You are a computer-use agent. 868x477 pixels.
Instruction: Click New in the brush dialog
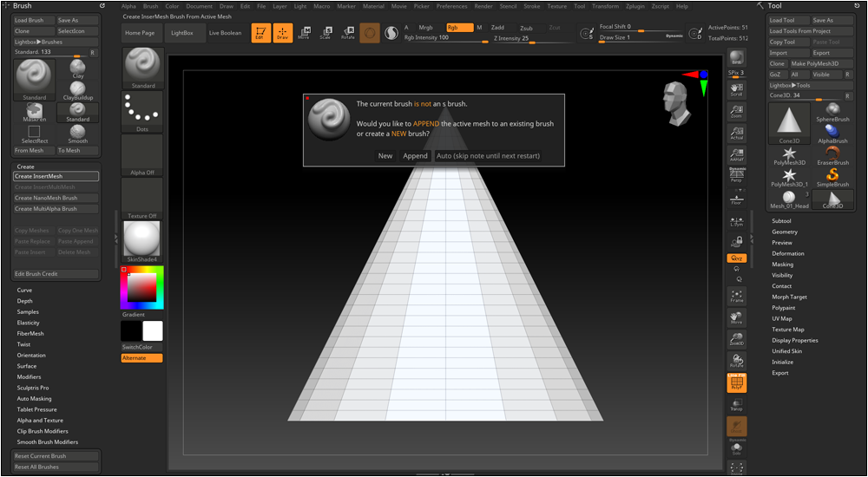pos(385,156)
